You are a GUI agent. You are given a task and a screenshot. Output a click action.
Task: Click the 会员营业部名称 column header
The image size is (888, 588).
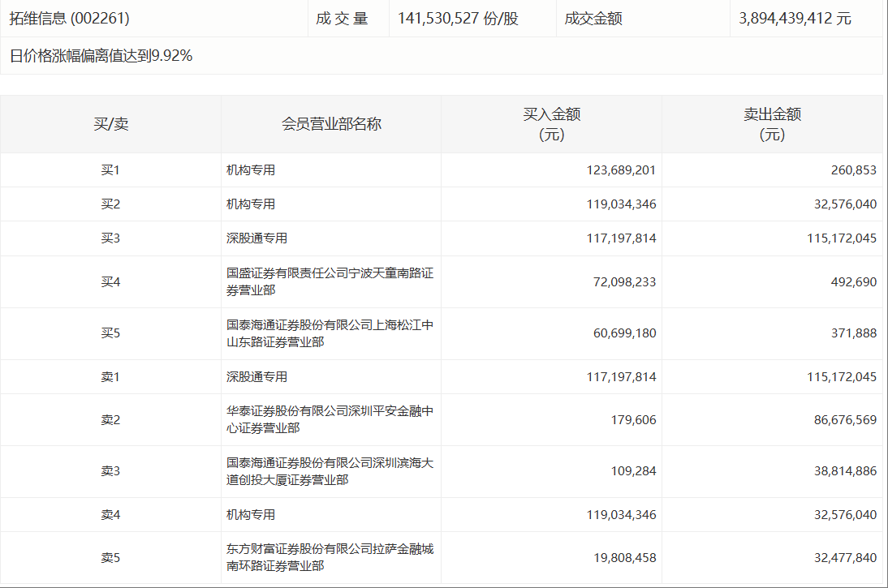point(331,124)
